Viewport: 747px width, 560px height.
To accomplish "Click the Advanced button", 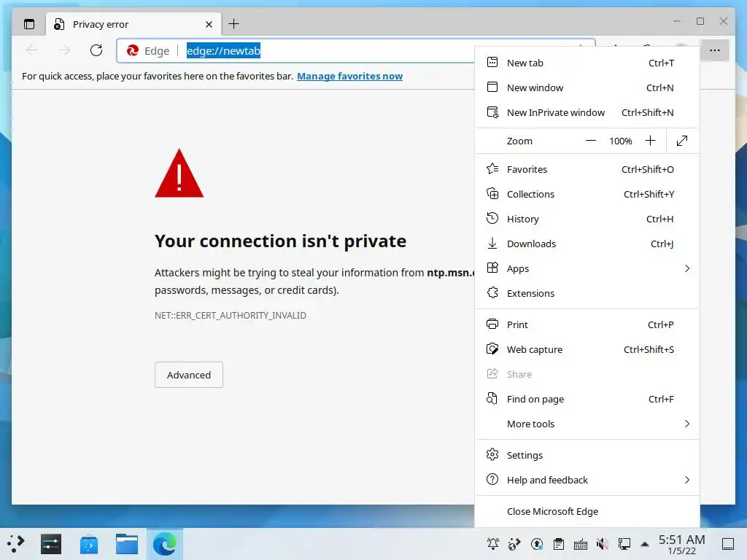I will coord(189,375).
